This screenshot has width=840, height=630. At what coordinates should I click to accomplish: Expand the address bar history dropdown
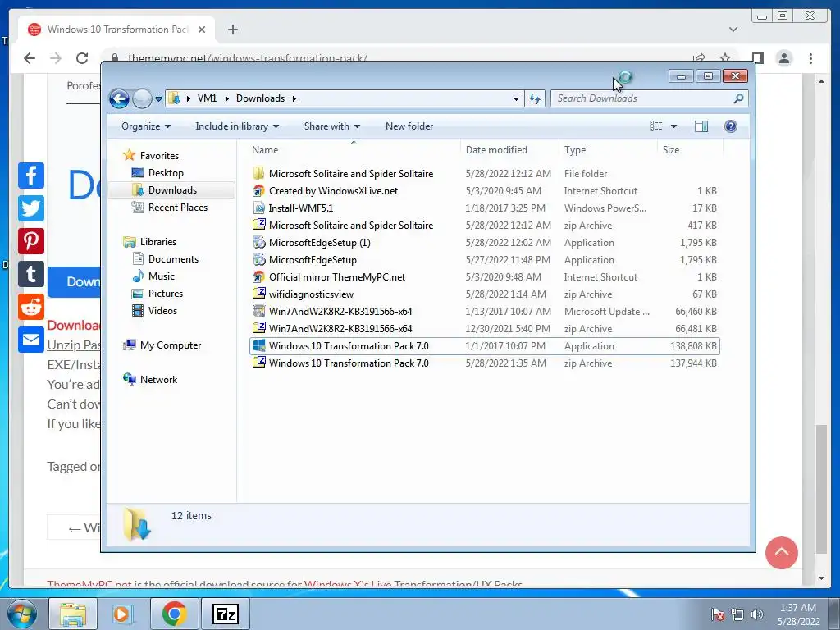[516, 99]
